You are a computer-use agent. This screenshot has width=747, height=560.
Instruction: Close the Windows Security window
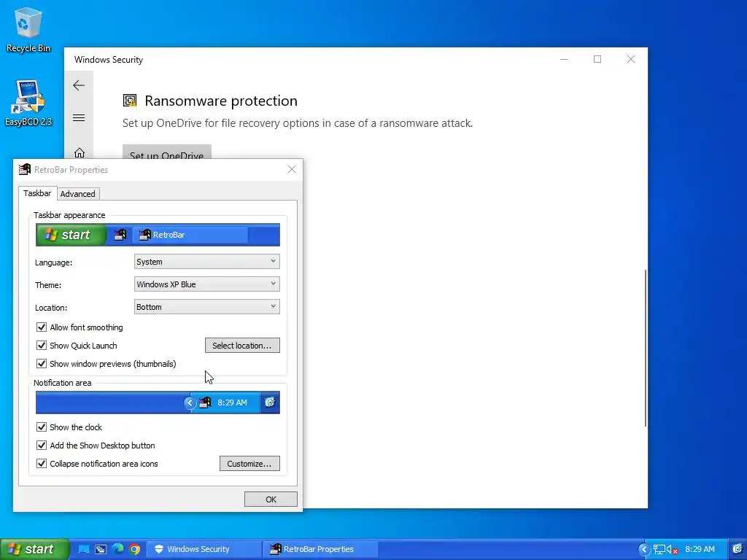pos(631,59)
